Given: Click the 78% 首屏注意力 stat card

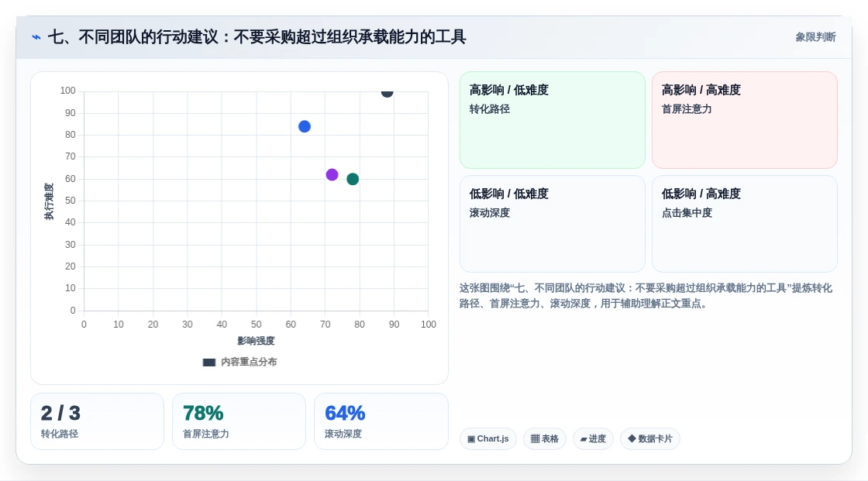Looking at the screenshot, I should click(239, 421).
